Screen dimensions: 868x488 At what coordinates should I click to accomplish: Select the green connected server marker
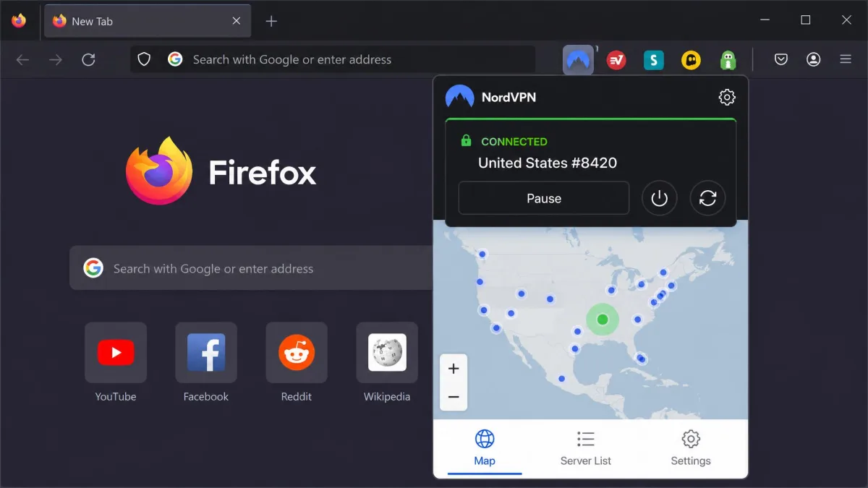click(x=603, y=319)
